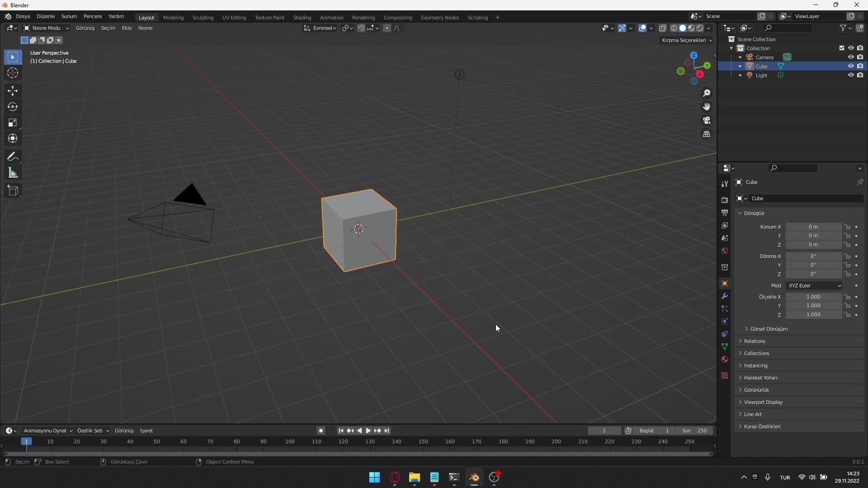Screen dimensions: 868x488
Task: Click the Annotate tool icon
Action: (x=13, y=155)
